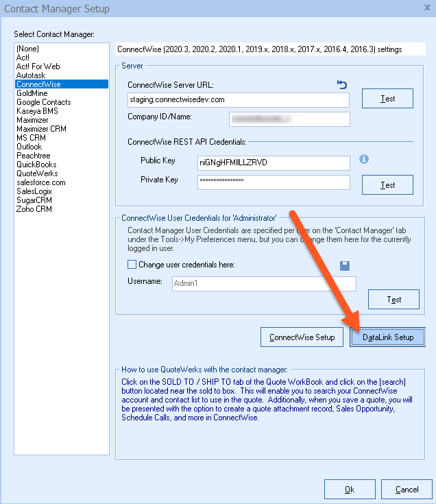Enable 'Change user credentials here' checkbox

pos(132,265)
